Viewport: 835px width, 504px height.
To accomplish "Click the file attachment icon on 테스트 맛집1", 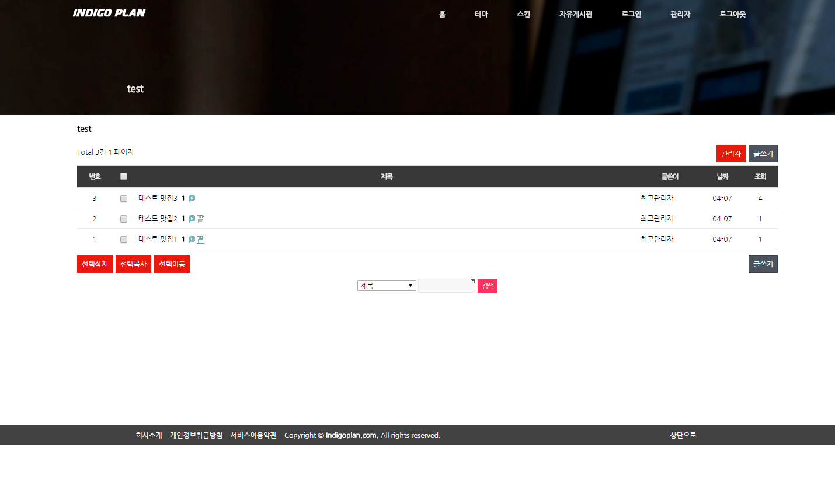I will pyautogui.click(x=201, y=239).
